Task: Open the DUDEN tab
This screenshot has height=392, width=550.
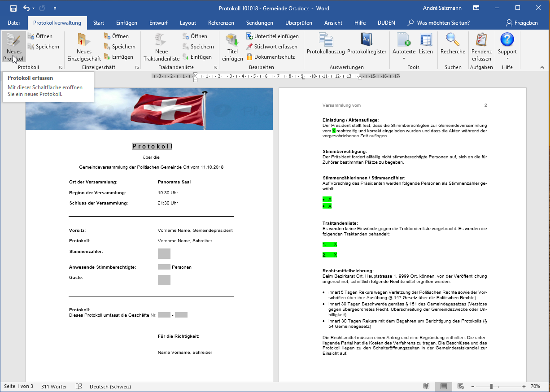Action: pyautogui.click(x=386, y=23)
